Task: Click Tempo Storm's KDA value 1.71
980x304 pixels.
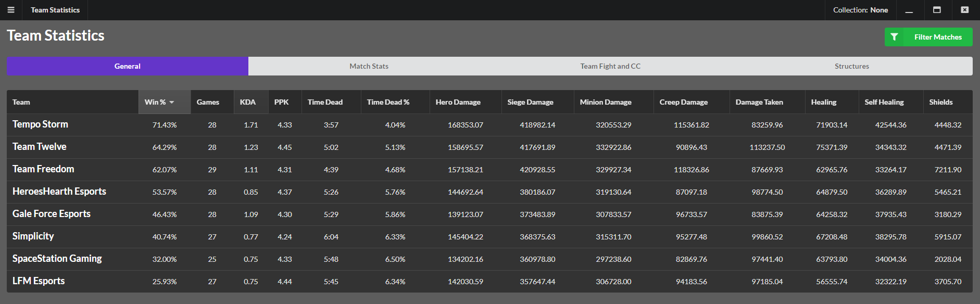Action: tap(251, 125)
